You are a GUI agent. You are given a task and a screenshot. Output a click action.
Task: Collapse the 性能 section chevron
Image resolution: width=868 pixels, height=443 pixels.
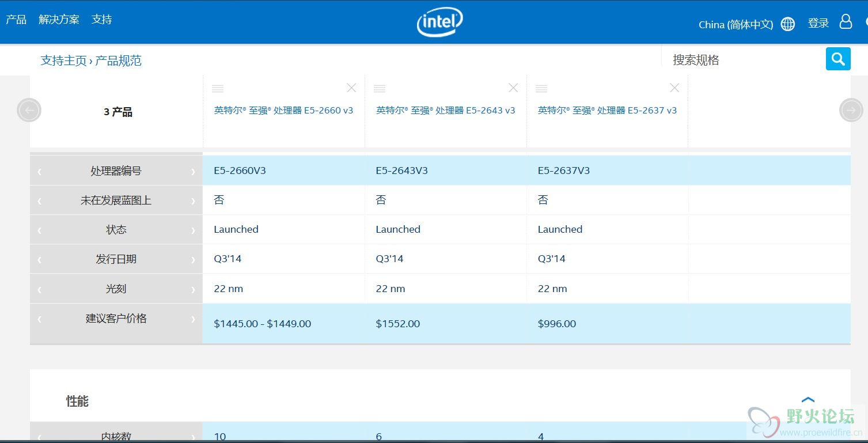(808, 400)
